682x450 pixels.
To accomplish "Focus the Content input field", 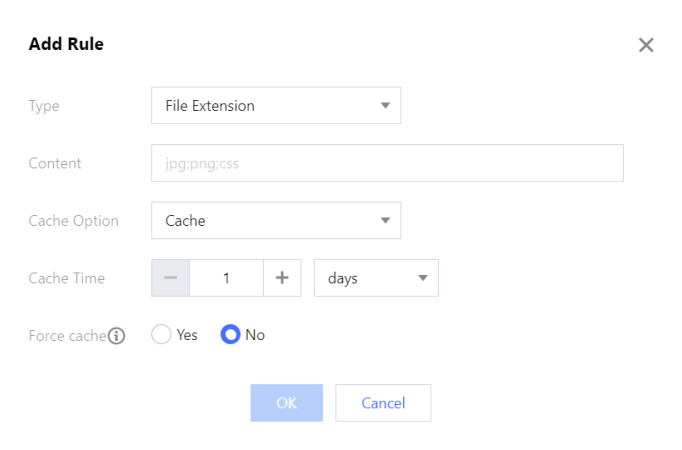I will (387, 163).
